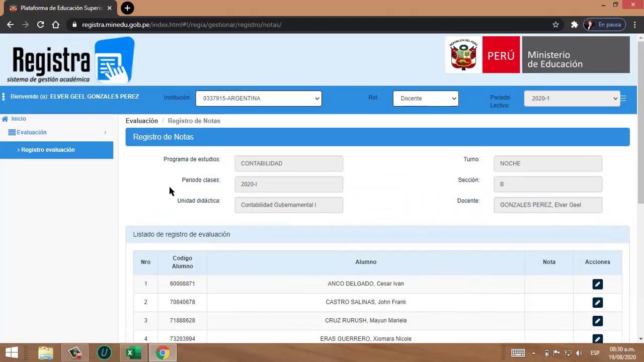Edit grade for CRUZ RURUSH, Mayuri Mariela
Image resolution: width=644 pixels, height=362 pixels.
click(x=597, y=321)
